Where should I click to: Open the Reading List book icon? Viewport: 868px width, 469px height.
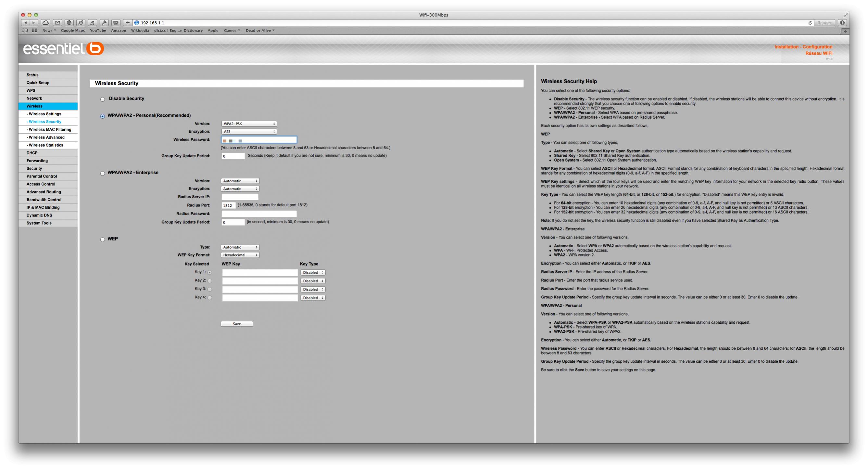(25, 30)
